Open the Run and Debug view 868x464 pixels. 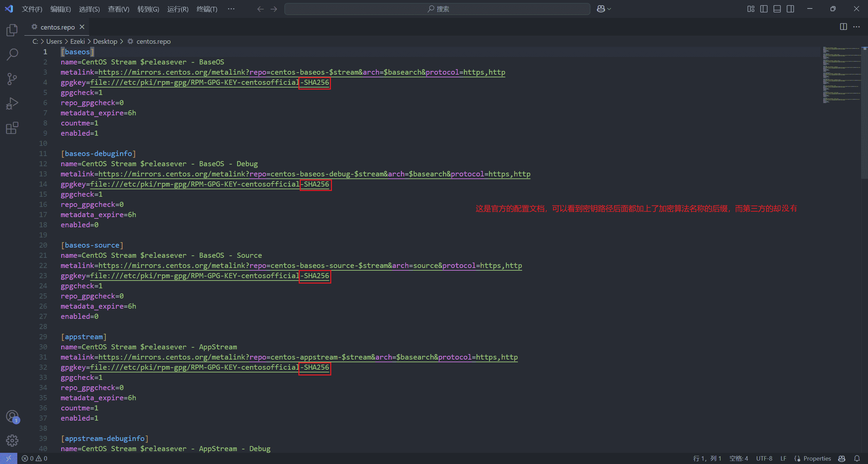[12, 103]
